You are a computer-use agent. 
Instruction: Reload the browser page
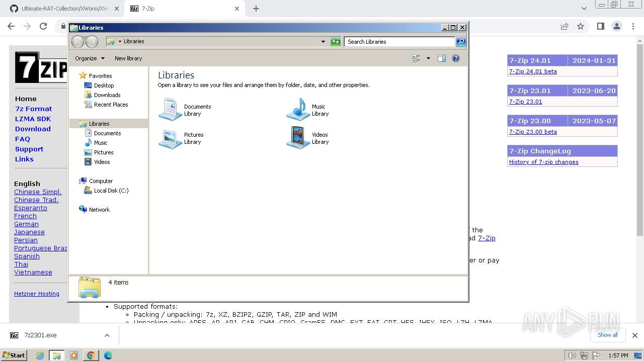pyautogui.click(x=43, y=26)
